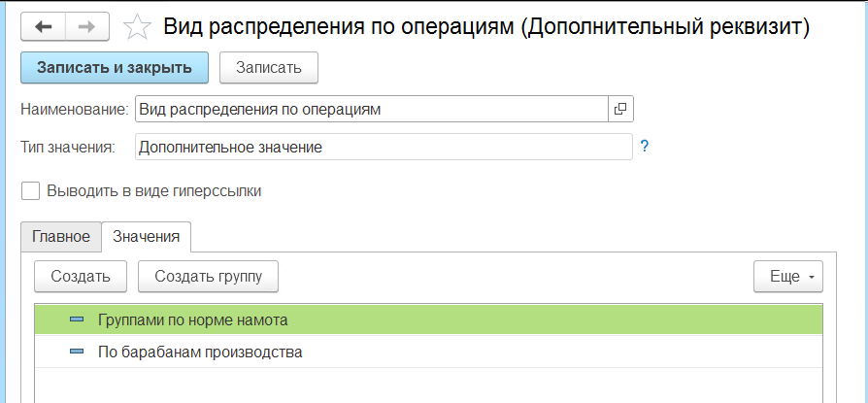The width and height of the screenshot is (868, 403).
Task: Click the empty area below the values list
Action: [x=428, y=386]
